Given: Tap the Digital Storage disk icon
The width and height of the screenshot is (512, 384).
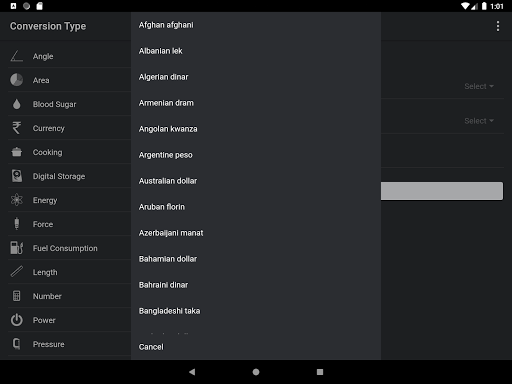Looking at the screenshot, I should click(17, 176).
